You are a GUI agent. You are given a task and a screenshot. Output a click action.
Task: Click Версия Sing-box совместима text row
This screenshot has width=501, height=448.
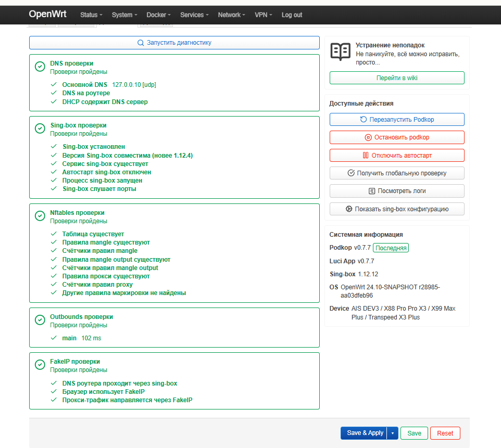[127, 156]
